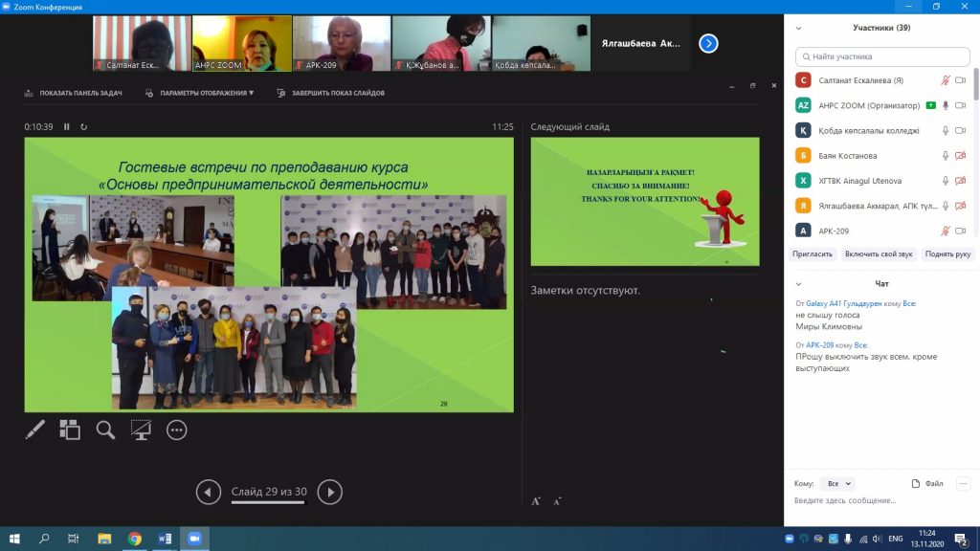Screen dimensions: 980x551
Task: Collapse the Участники panel chevron
Action: click(799, 28)
